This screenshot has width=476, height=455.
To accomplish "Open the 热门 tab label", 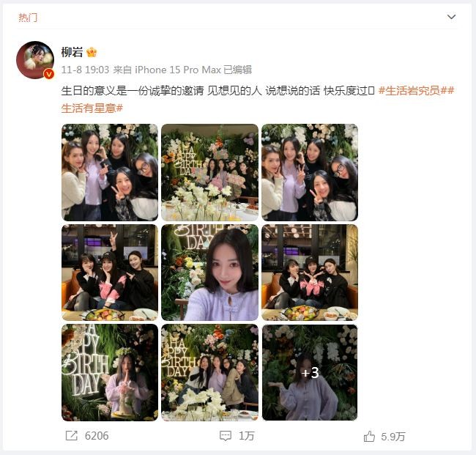I will (x=28, y=18).
